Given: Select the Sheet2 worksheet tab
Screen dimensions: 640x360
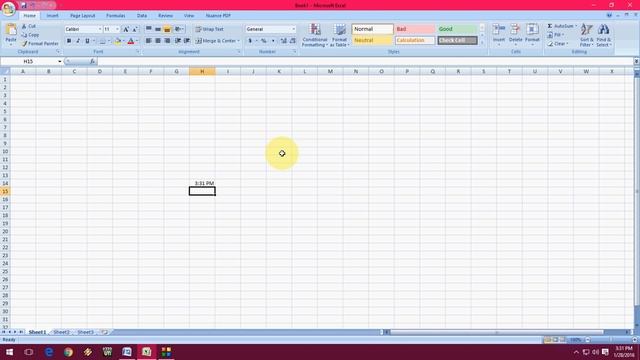Looking at the screenshot, I should (x=61, y=332).
